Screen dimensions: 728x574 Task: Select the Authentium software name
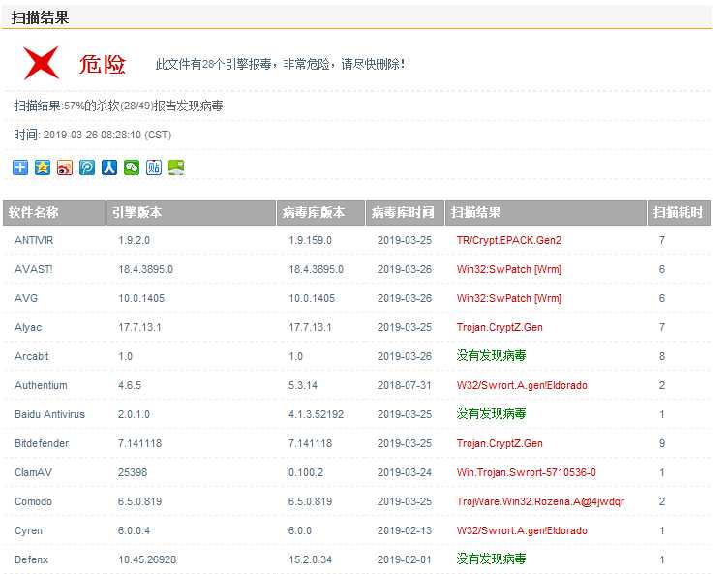41,385
